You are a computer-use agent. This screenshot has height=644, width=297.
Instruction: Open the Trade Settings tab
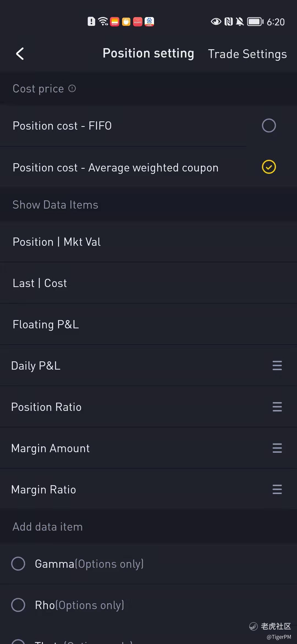247,54
